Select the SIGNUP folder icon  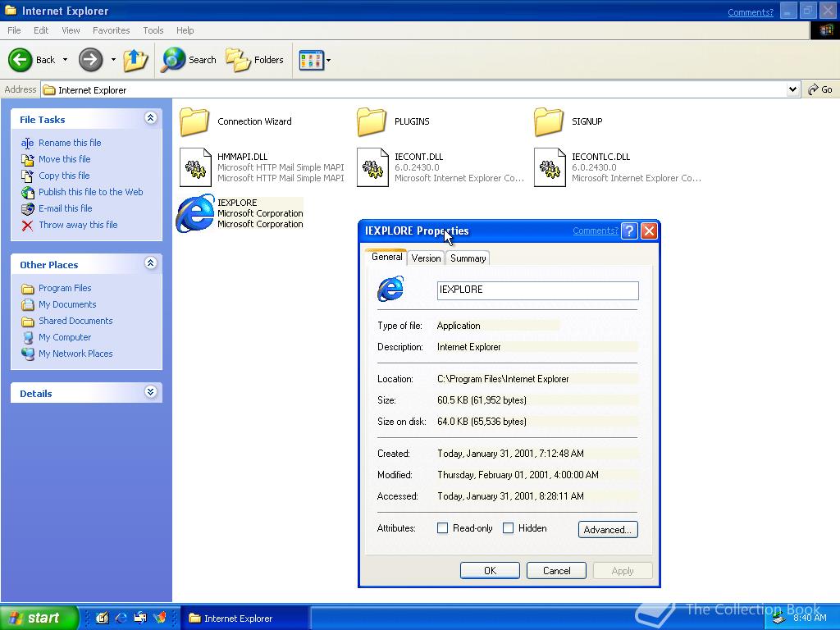tap(549, 121)
